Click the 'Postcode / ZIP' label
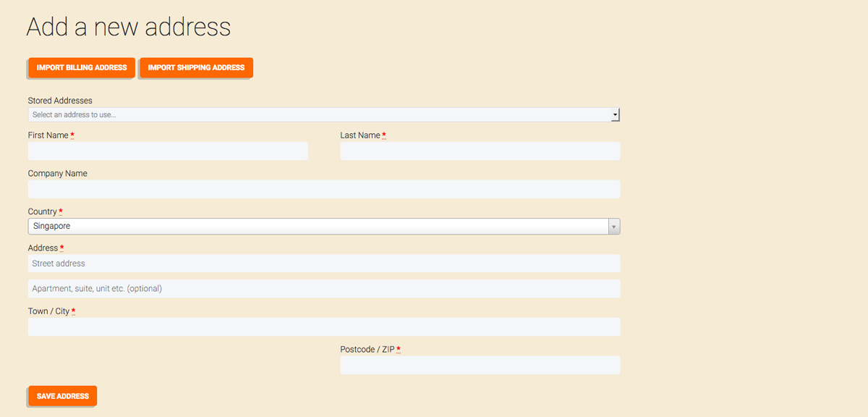 click(x=368, y=350)
